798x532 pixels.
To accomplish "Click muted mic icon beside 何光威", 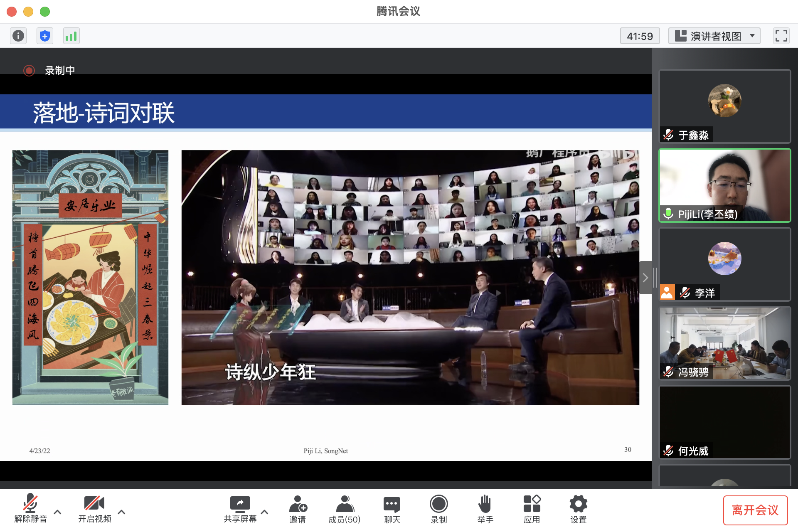I will (x=668, y=451).
